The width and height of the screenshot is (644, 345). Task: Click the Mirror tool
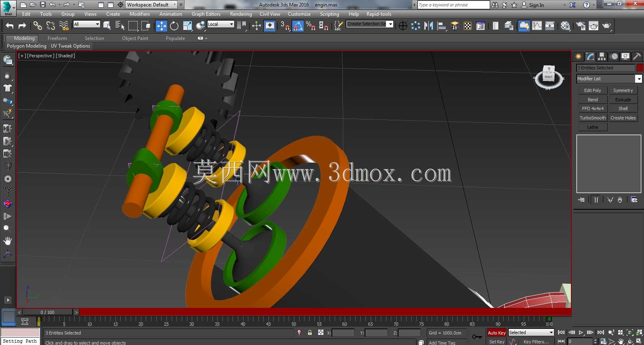click(428, 26)
